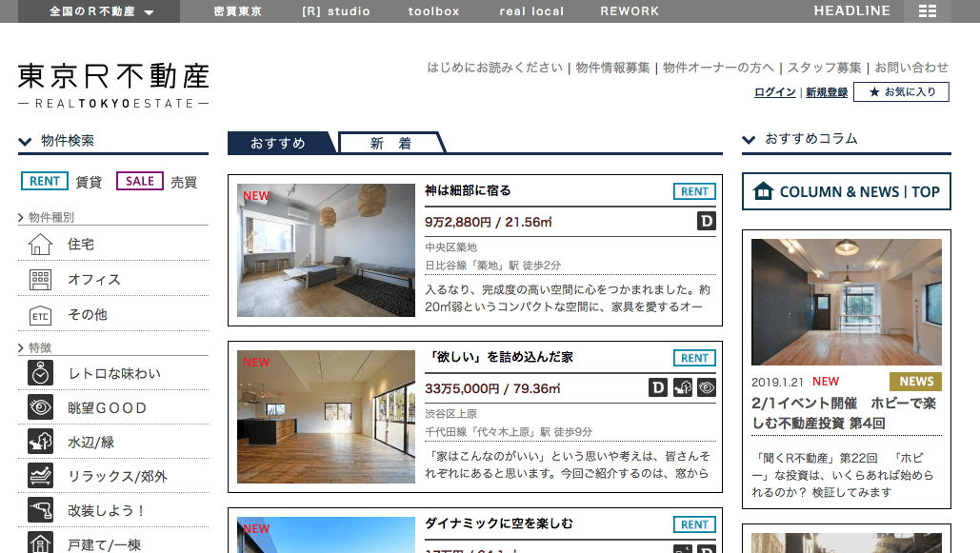Collapse the 物件検索 section chevron

click(x=25, y=141)
